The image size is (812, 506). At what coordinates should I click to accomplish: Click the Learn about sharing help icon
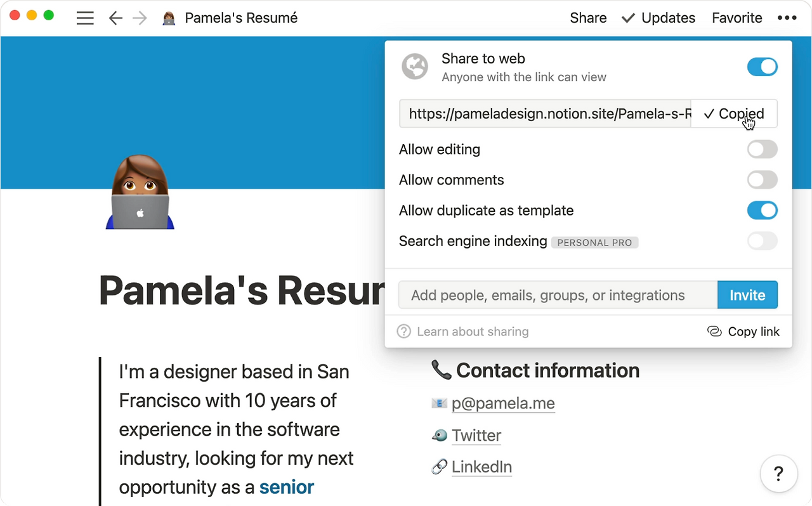click(x=404, y=332)
